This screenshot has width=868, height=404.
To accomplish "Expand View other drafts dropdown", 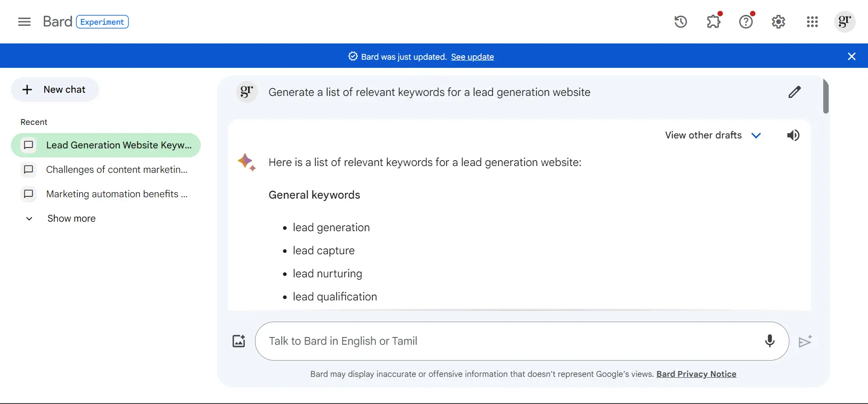I will tap(713, 135).
